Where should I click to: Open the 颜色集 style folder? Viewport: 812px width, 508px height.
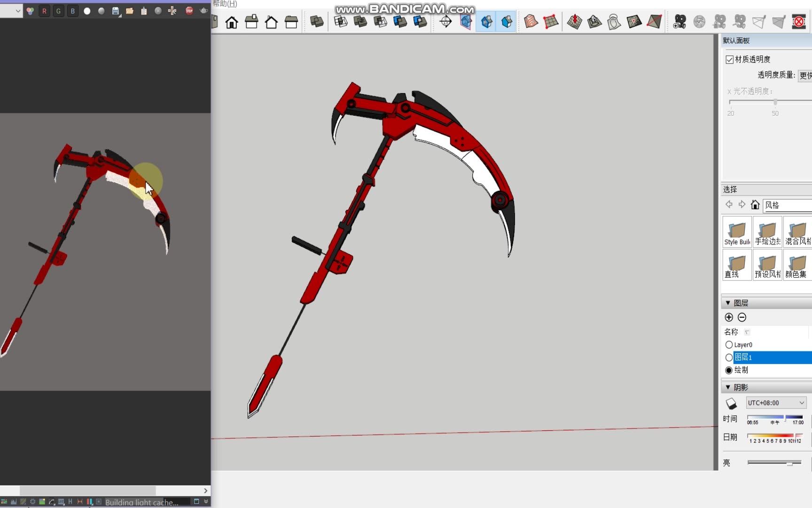pos(798,265)
